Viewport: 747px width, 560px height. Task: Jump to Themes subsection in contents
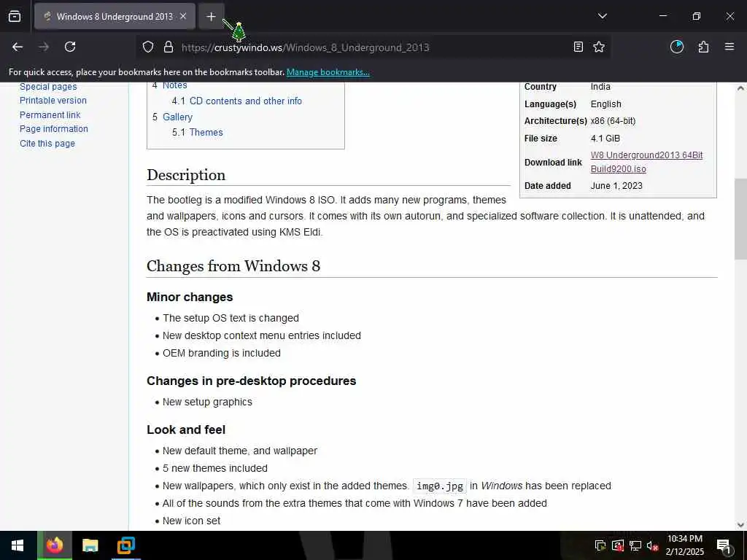(206, 133)
